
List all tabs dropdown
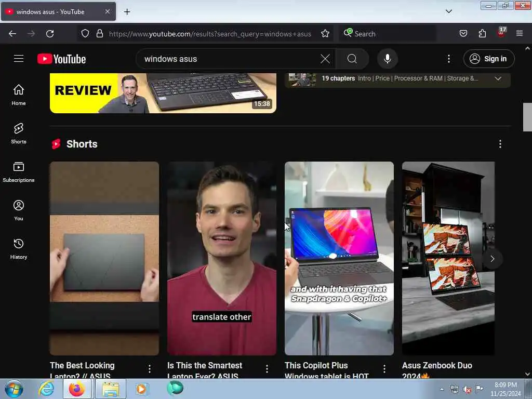pos(448,11)
